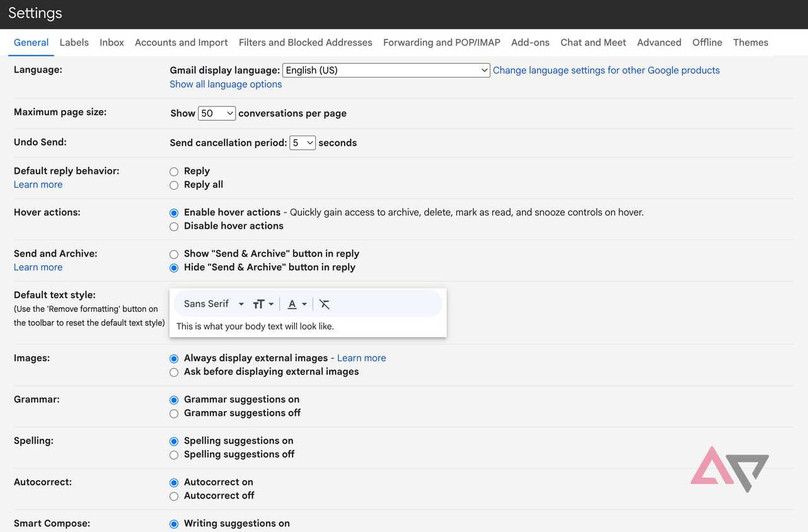Open the Offline tab
Screen dimensions: 808x532
tap(707, 42)
